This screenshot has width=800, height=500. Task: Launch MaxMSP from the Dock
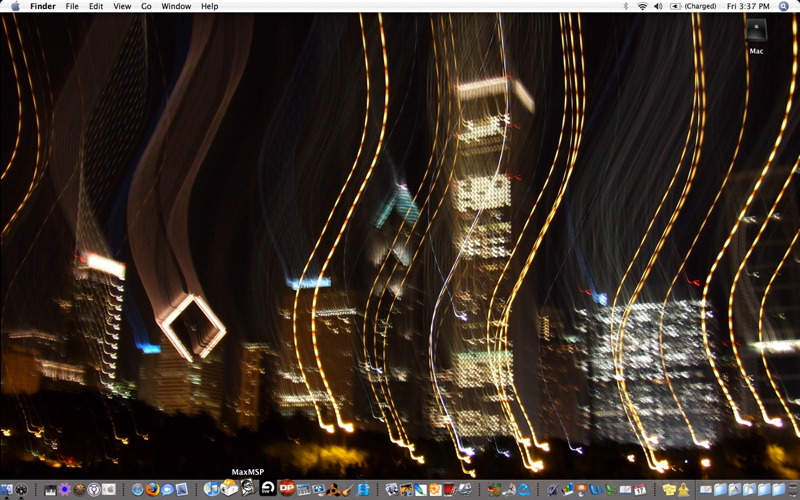coord(247,487)
